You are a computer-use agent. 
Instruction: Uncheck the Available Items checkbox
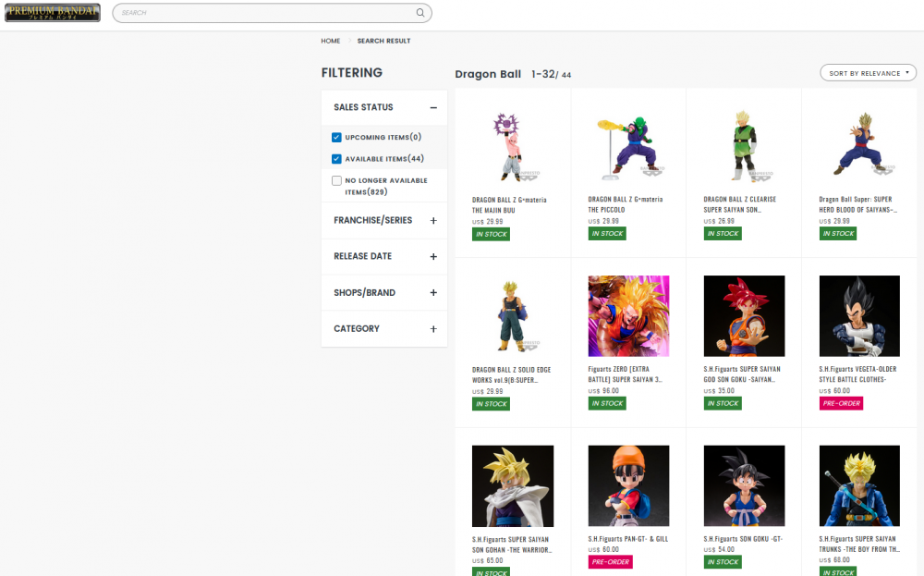[x=336, y=159]
